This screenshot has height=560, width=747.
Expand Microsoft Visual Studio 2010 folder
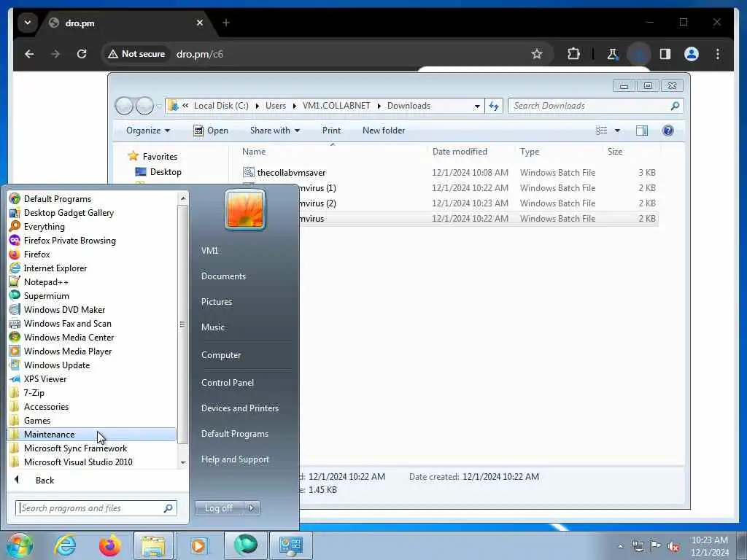point(78,462)
